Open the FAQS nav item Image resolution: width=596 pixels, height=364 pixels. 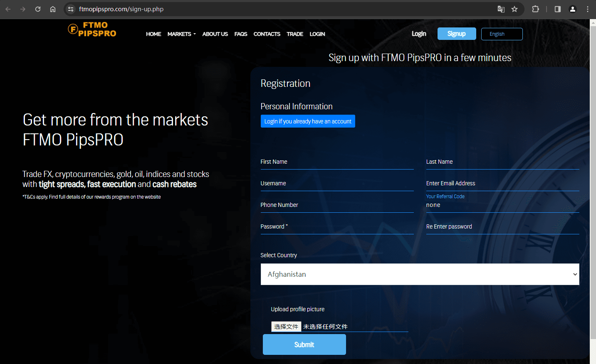(241, 34)
